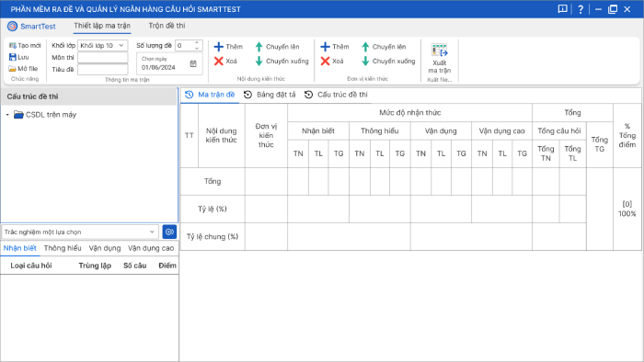Select the Thông hiểu level tab
The image size is (644, 362).
63,248
